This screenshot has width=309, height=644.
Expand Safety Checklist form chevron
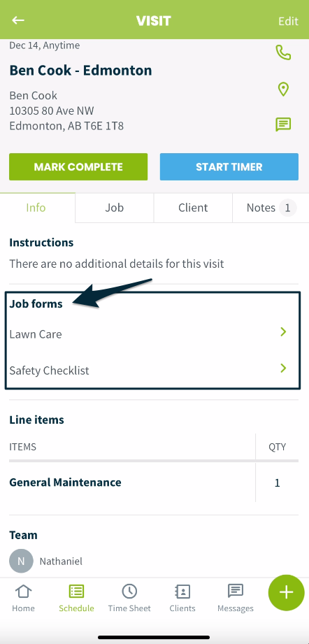[x=283, y=368]
